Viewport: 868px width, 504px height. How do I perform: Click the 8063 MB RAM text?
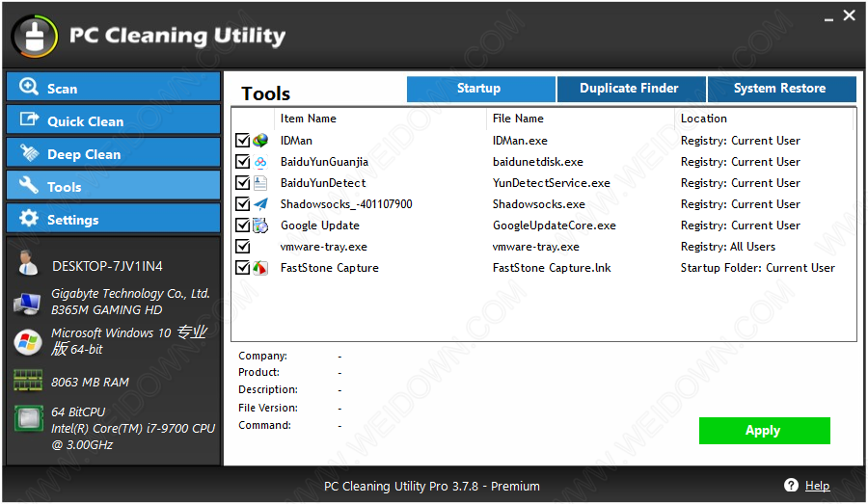coord(90,382)
